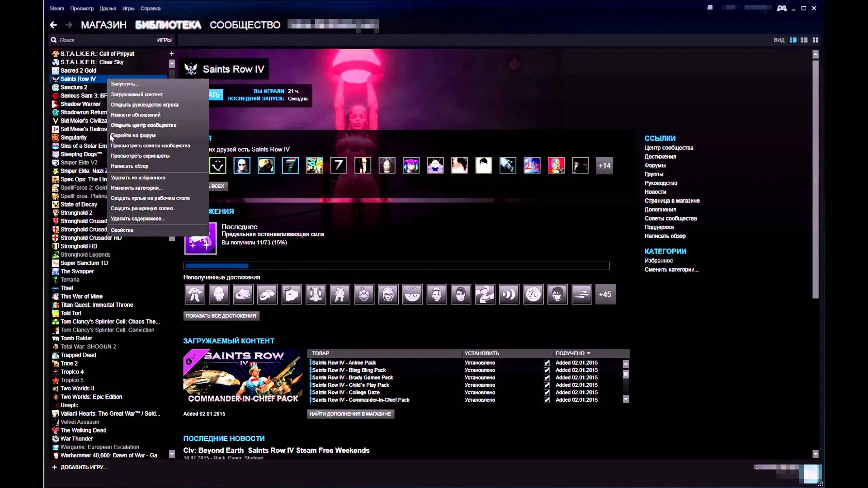This screenshot has width=868, height=488.
Task: Open the Страница в магазине link
Action: (x=672, y=201)
